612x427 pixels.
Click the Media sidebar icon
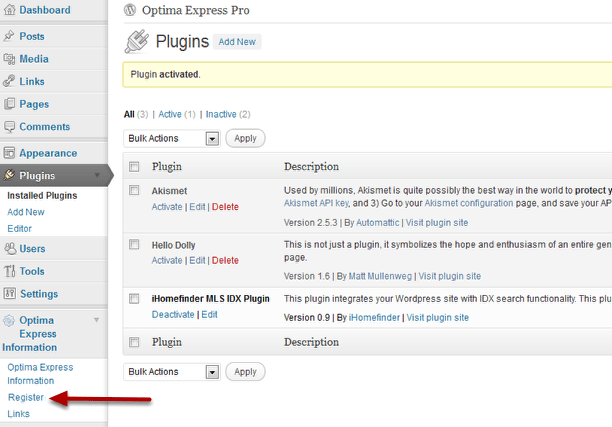click(9, 59)
